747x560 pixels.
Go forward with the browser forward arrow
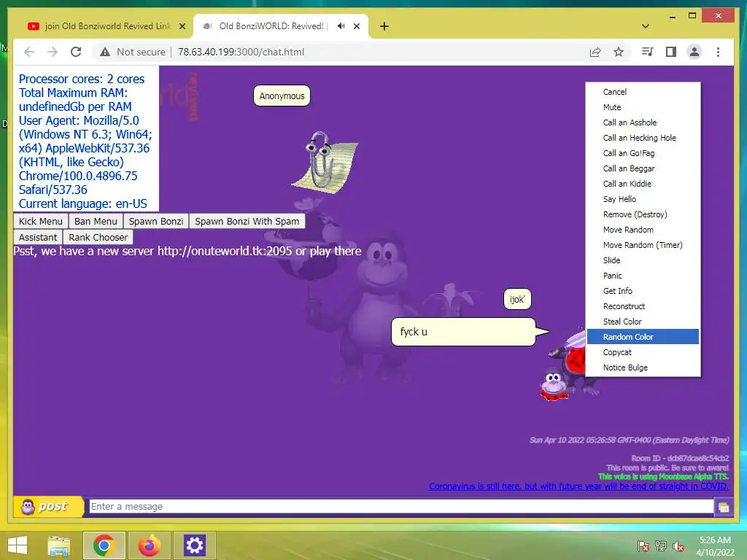[53, 52]
